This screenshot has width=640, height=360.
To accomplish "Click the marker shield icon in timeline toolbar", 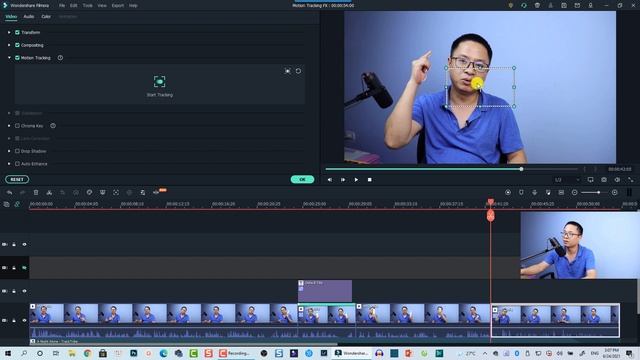I will pos(521,192).
